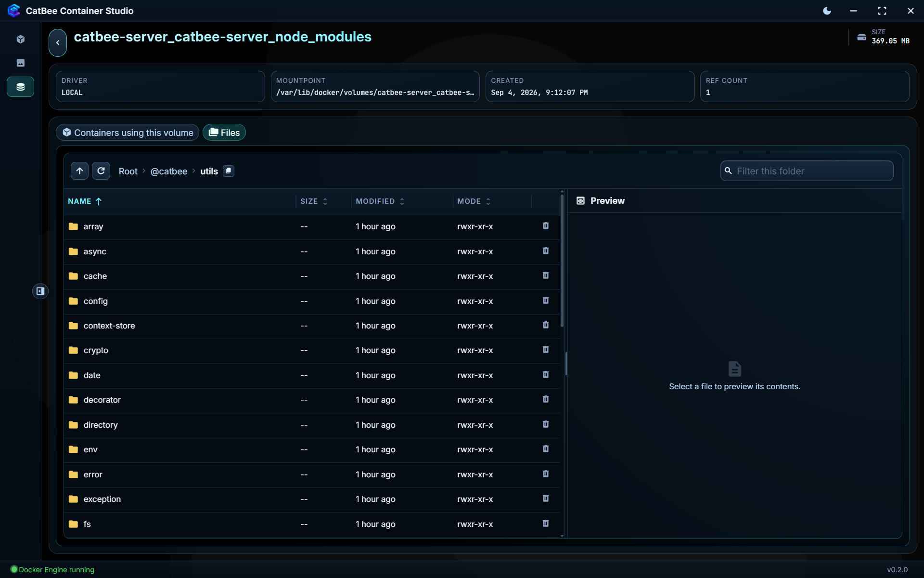Switch to the Files tab
The width and height of the screenshot is (924, 578).
coord(224,132)
